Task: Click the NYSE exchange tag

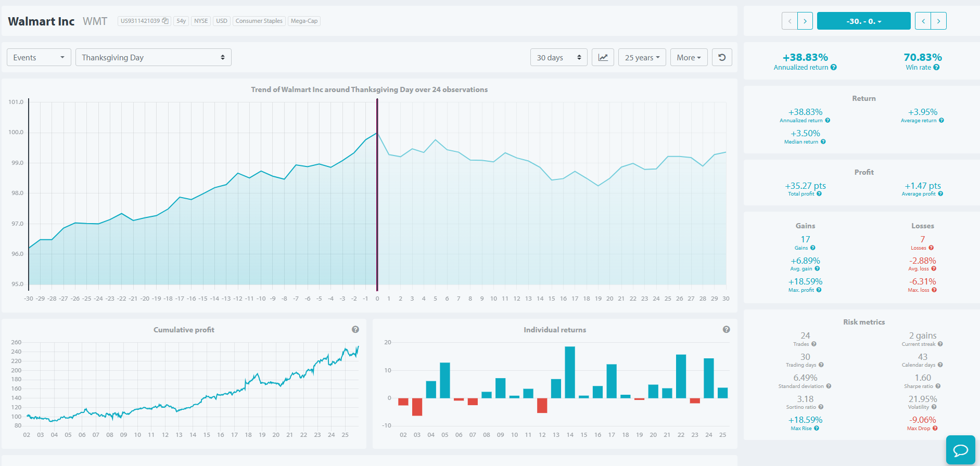Action: click(201, 21)
